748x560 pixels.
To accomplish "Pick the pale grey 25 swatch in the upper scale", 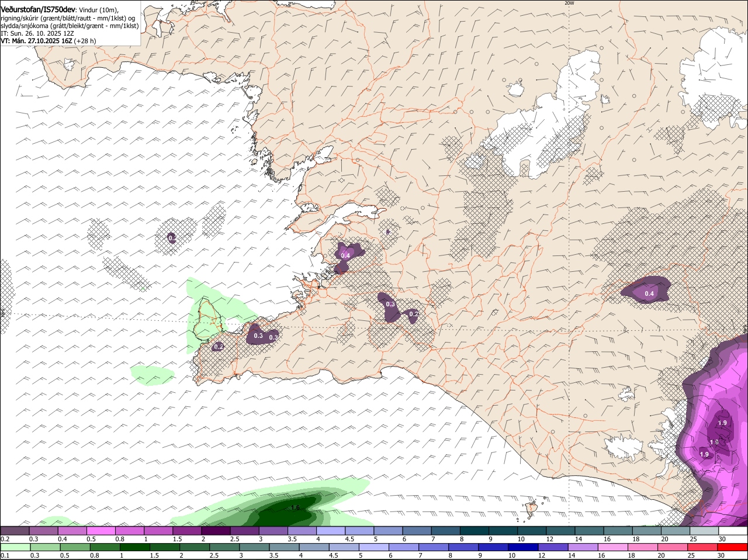I will (x=704, y=530).
